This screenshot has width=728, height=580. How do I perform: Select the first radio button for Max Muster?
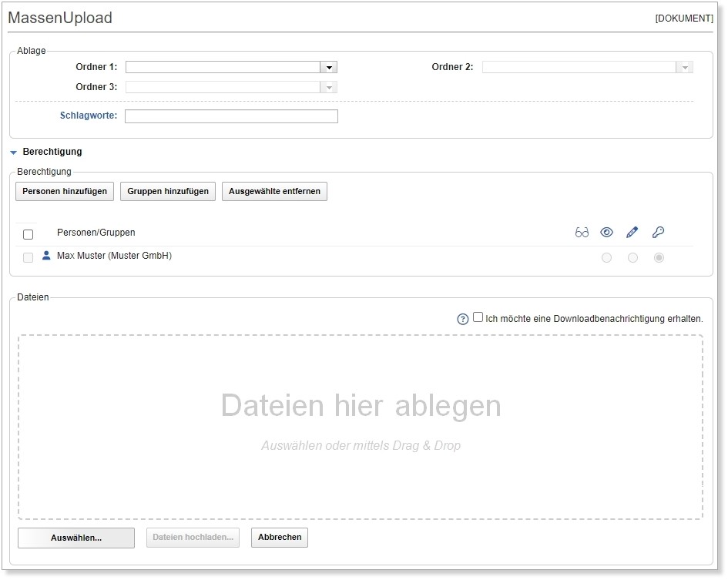coord(606,258)
